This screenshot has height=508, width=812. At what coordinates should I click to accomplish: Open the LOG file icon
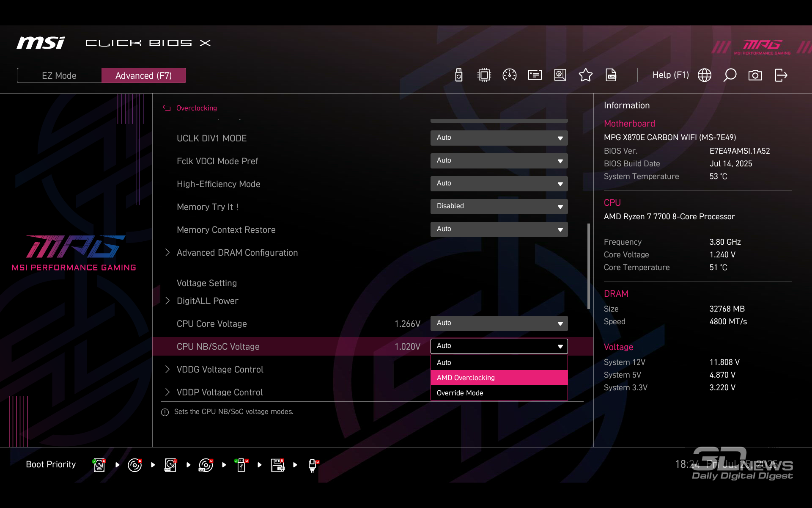(x=611, y=75)
